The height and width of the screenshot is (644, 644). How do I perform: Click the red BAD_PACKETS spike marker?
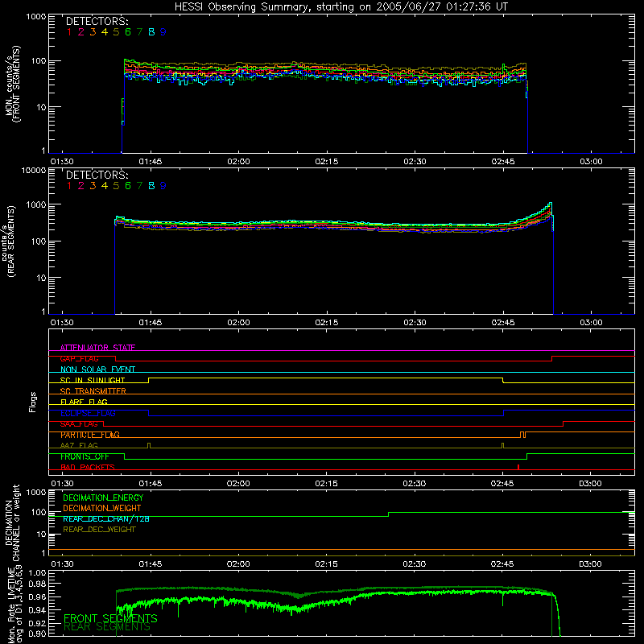[518, 467]
